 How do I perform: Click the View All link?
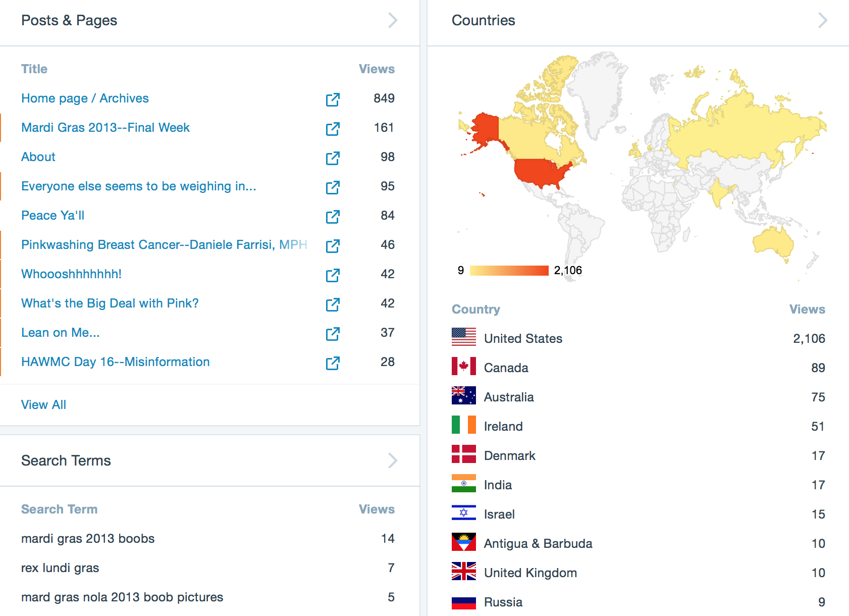(43, 405)
